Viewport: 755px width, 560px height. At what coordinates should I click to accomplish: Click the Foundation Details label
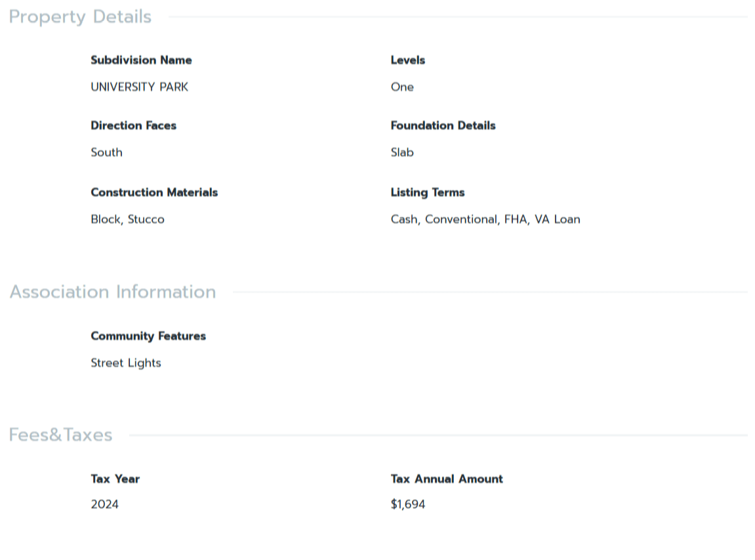pyautogui.click(x=443, y=126)
